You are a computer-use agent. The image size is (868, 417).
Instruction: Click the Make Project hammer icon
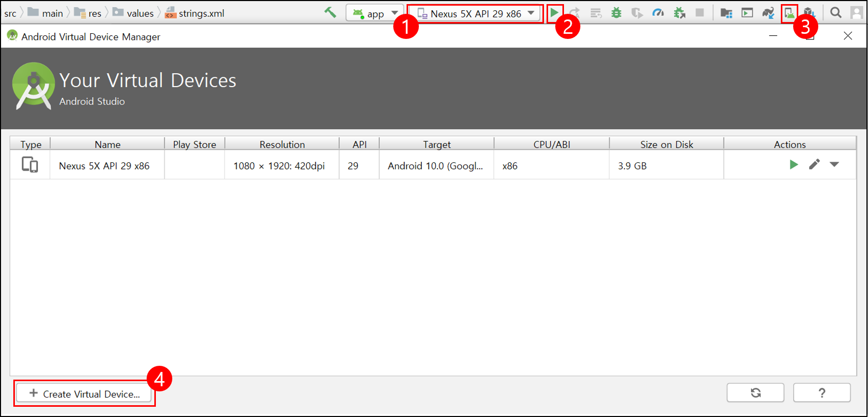tap(330, 12)
